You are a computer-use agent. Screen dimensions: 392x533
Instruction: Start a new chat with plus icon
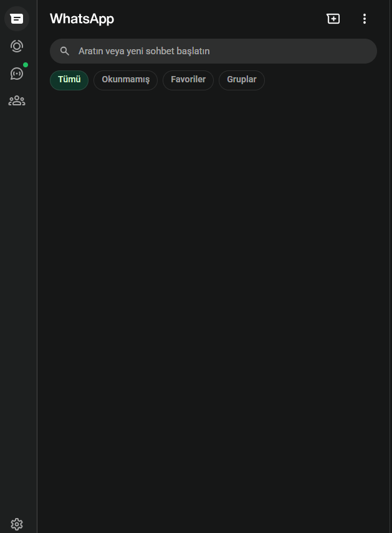[x=333, y=19]
